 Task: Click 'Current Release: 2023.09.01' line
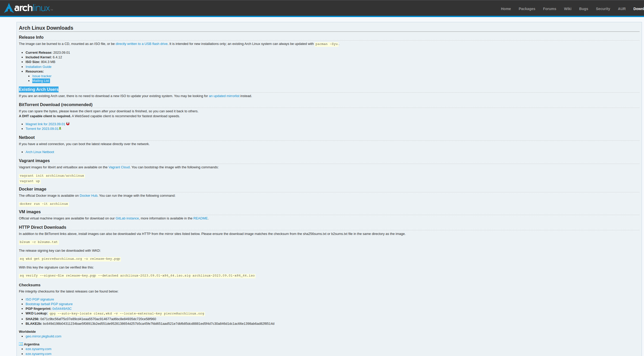click(x=48, y=53)
